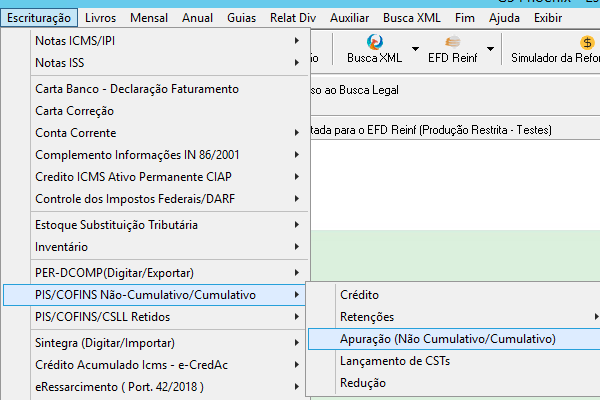
Task: Open the EFD Reinf toolbar dropdown arrow
Action: coord(490,49)
